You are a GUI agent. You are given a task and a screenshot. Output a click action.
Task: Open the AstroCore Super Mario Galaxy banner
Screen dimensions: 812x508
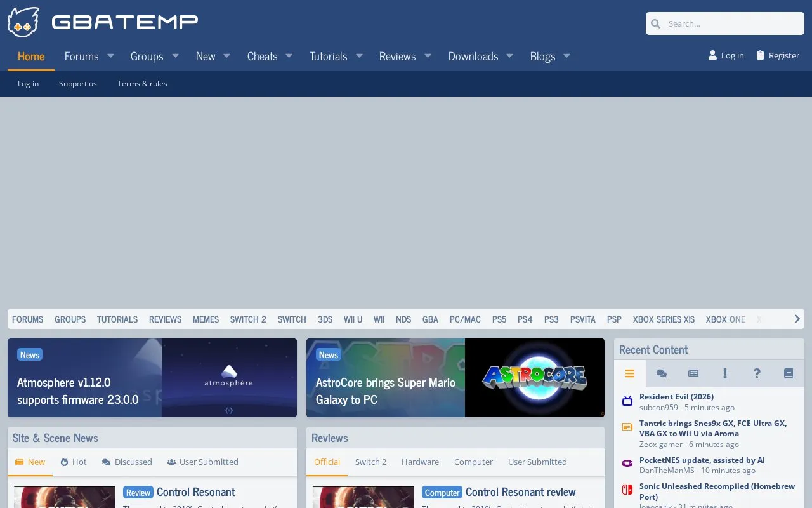tap(455, 378)
